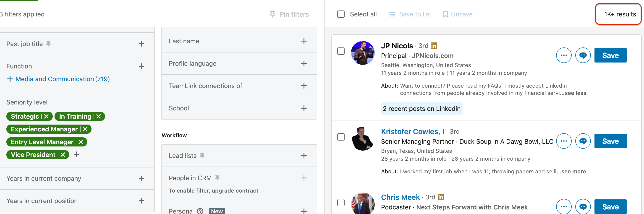Save the JP Nicols lead

click(610, 55)
